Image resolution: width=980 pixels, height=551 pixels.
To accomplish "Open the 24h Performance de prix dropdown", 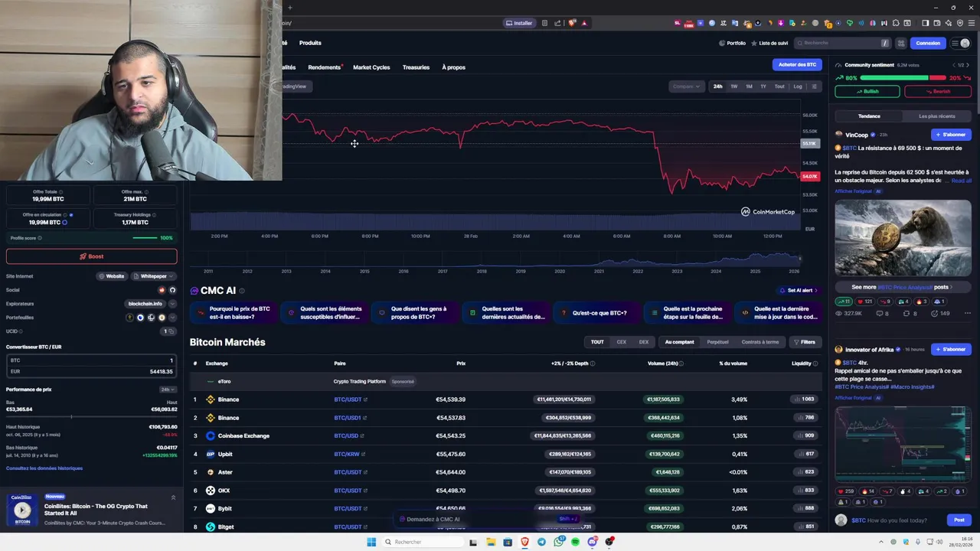I will point(168,390).
